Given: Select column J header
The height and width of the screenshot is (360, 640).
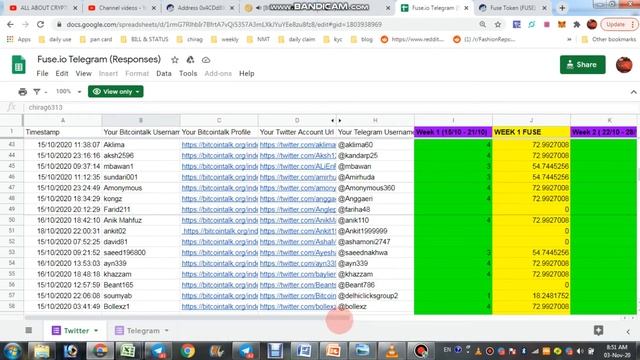Looking at the screenshot, I should [531, 120].
